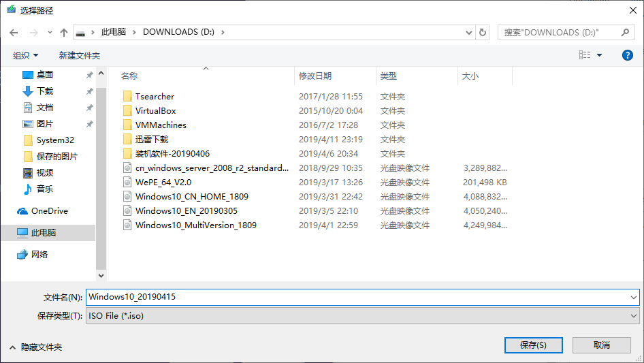
Task: Click the magnifier search icon
Action: pos(625,32)
